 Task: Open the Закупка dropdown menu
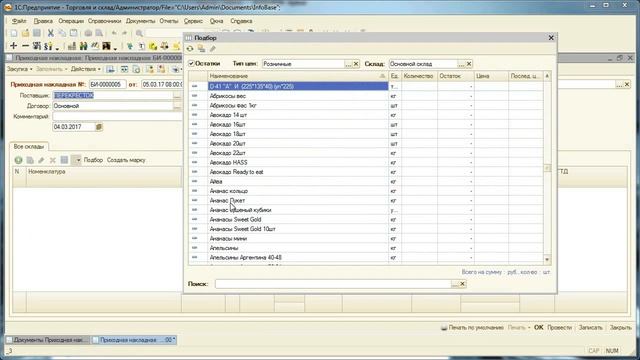pyautogui.click(x=20, y=69)
